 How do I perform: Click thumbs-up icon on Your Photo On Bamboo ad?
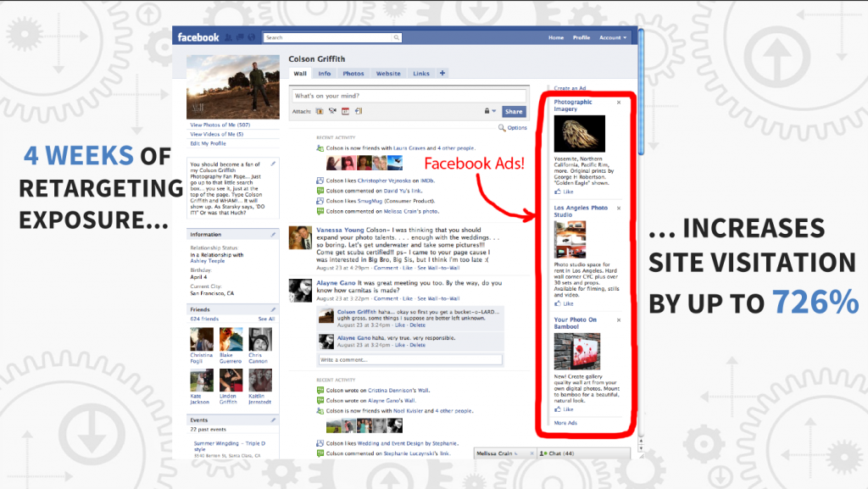558,409
